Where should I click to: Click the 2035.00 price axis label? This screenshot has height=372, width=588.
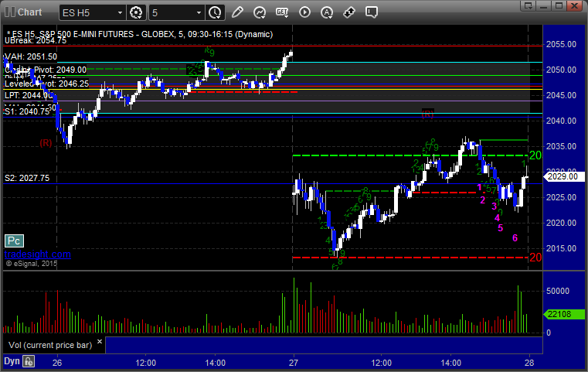pos(561,146)
